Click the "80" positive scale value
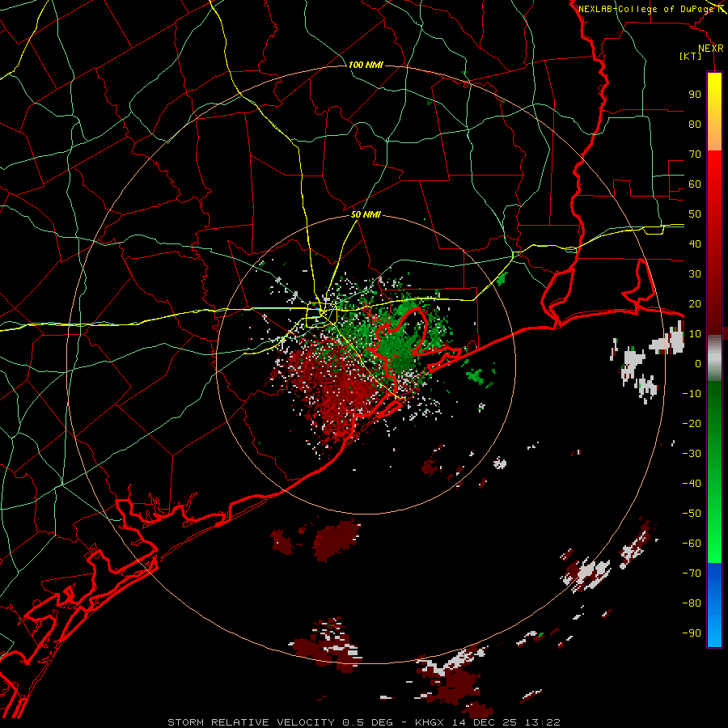This screenshot has height=728, width=728. (695, 124)
